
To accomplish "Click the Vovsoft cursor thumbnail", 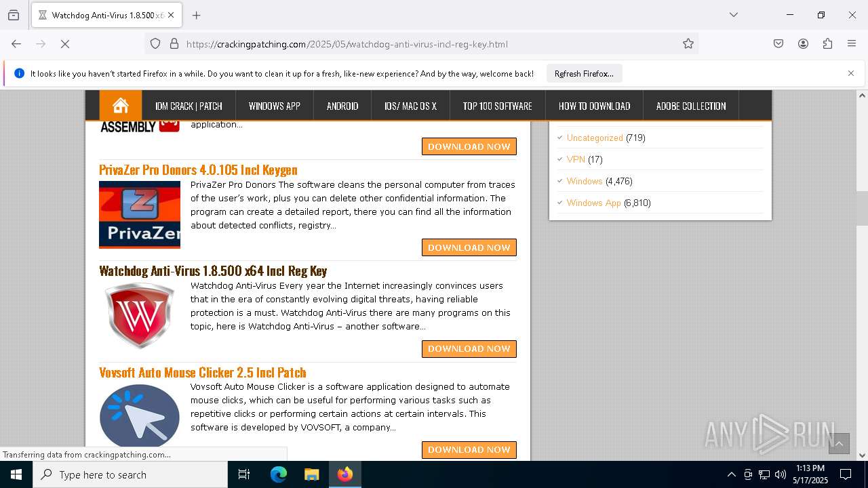I will point(140,415).
